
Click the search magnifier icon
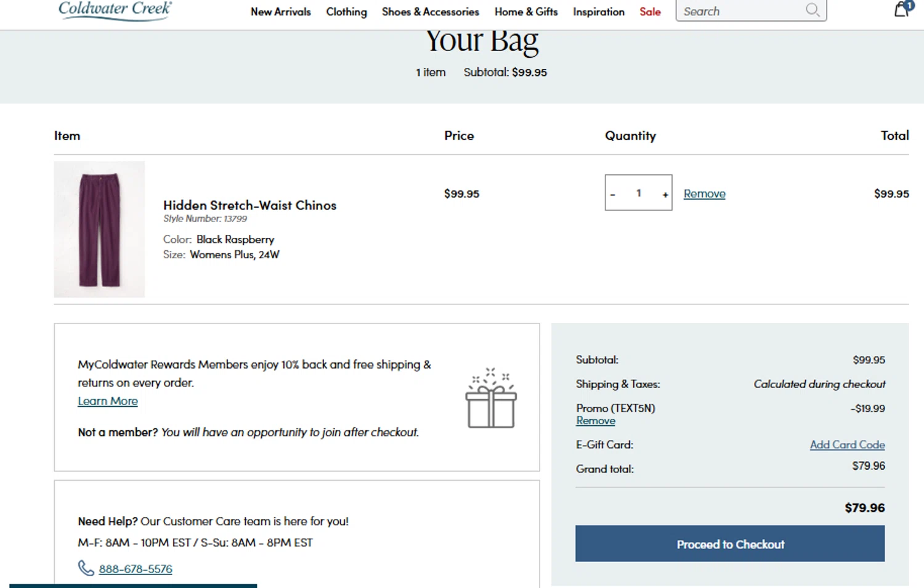point(813,10)
